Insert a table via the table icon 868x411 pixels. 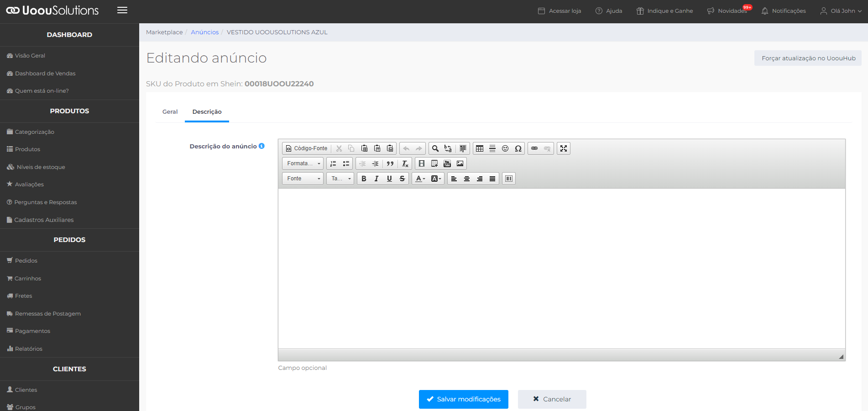click(480, 148)
